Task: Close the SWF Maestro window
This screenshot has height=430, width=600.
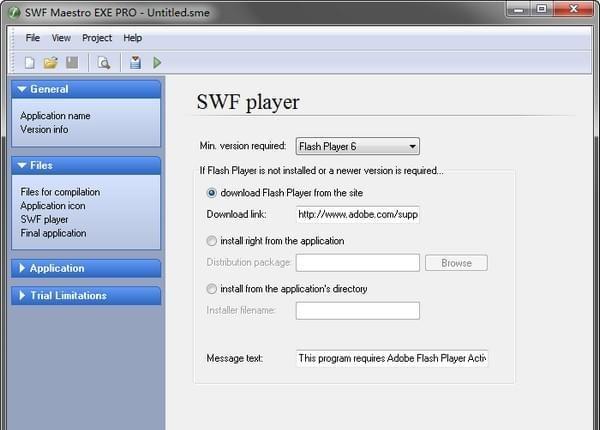Action: (x=573, y=9)
